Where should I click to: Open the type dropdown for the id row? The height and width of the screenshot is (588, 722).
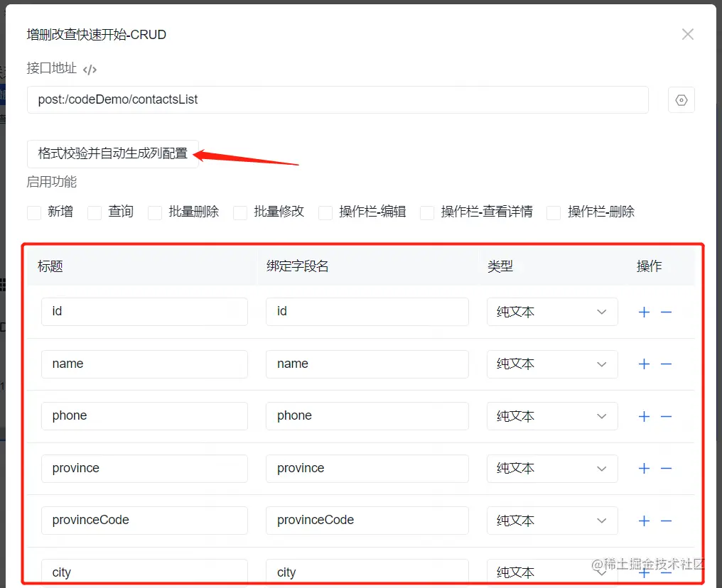(x=552, y=312)
